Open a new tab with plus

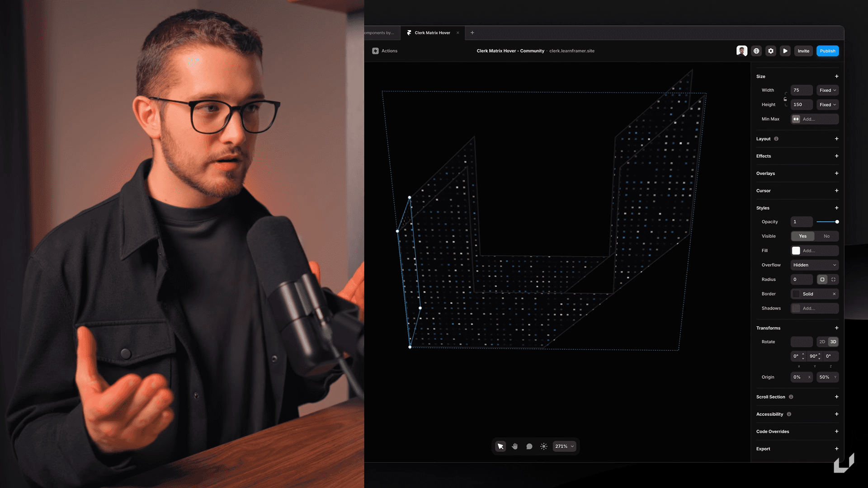pyautogui.click(x=472, y=33)
